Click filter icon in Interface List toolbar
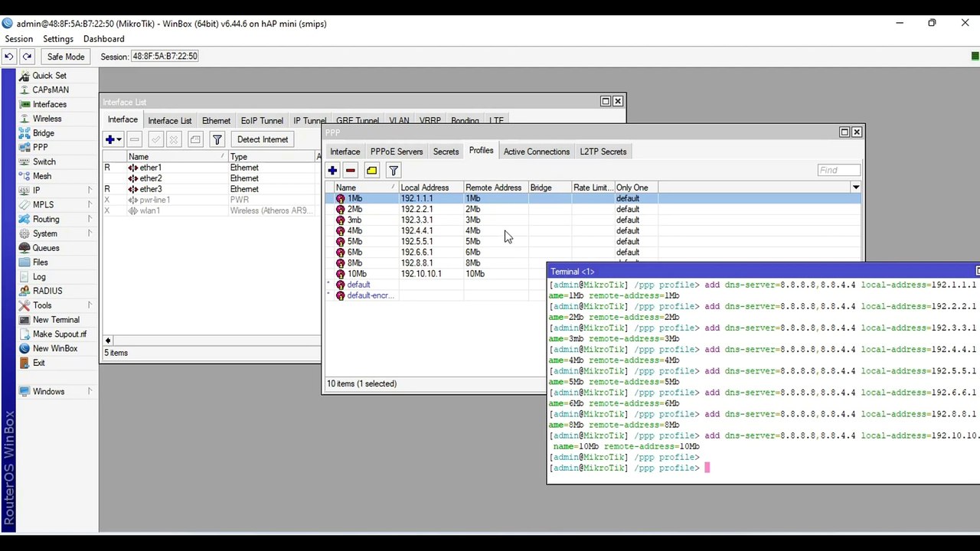 pyautogui.click(x=217, y=139)
